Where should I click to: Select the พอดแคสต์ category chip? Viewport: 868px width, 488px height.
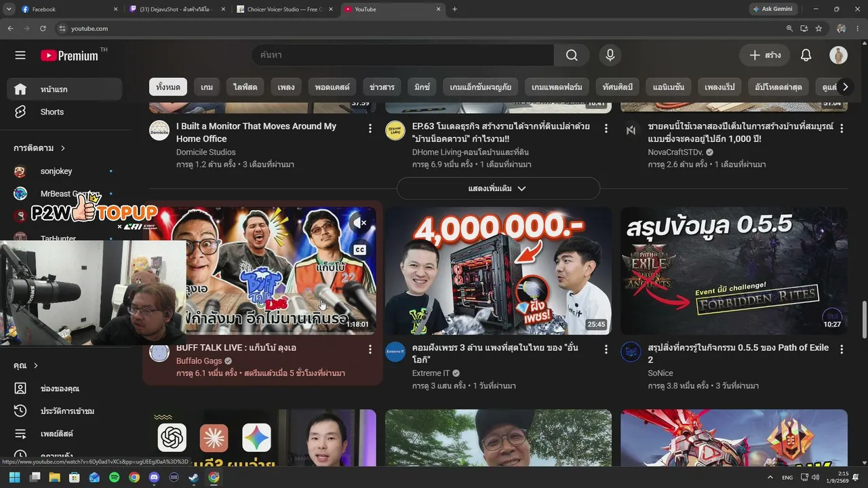click(x=332, y=87)
